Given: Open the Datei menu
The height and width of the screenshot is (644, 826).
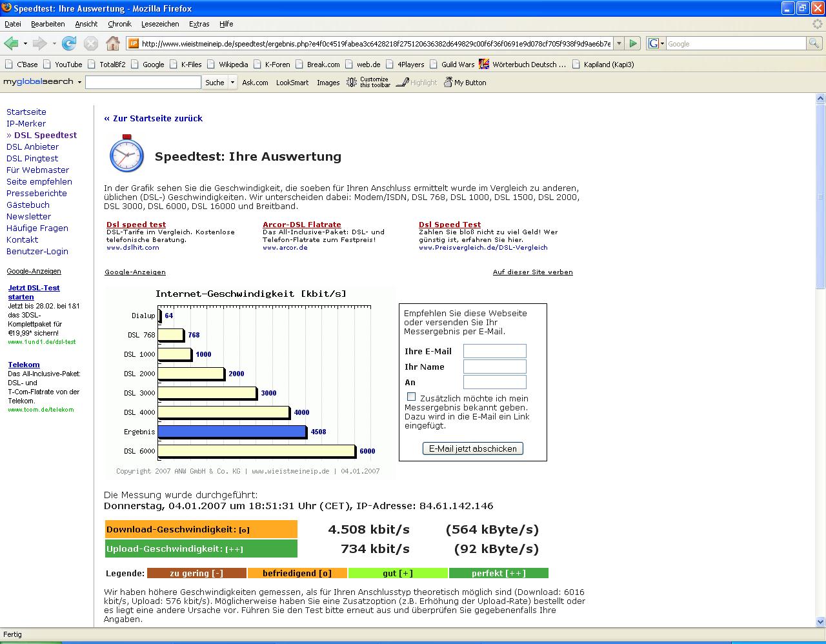Looking at the screenshot, I should [13, 24].
